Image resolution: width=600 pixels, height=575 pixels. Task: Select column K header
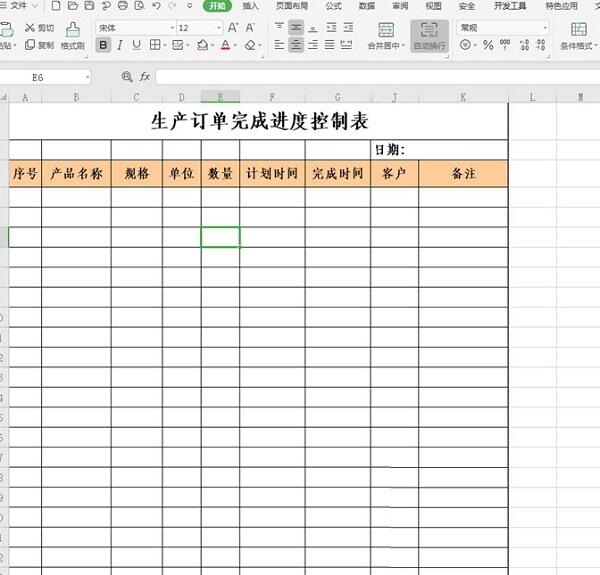pos(463,97)
